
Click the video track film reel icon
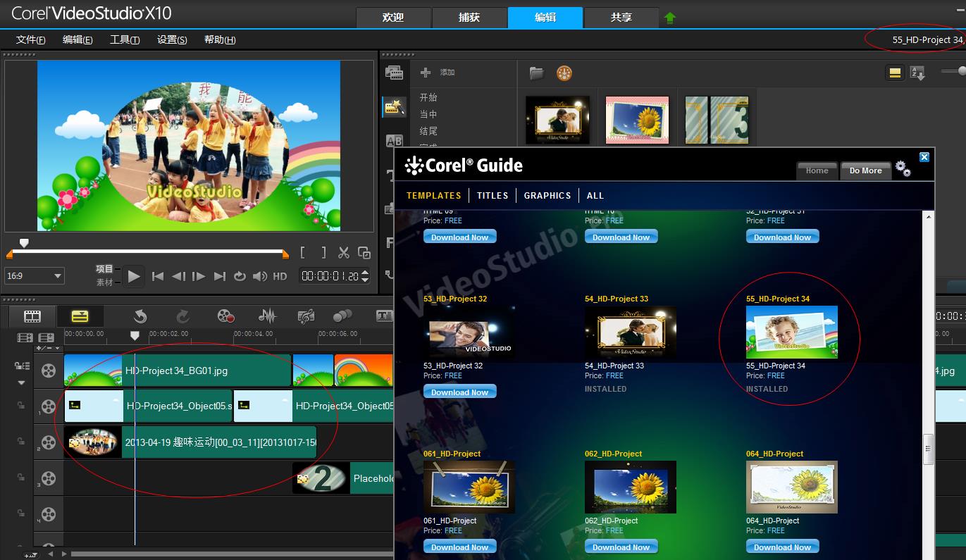tap(48, 371)
